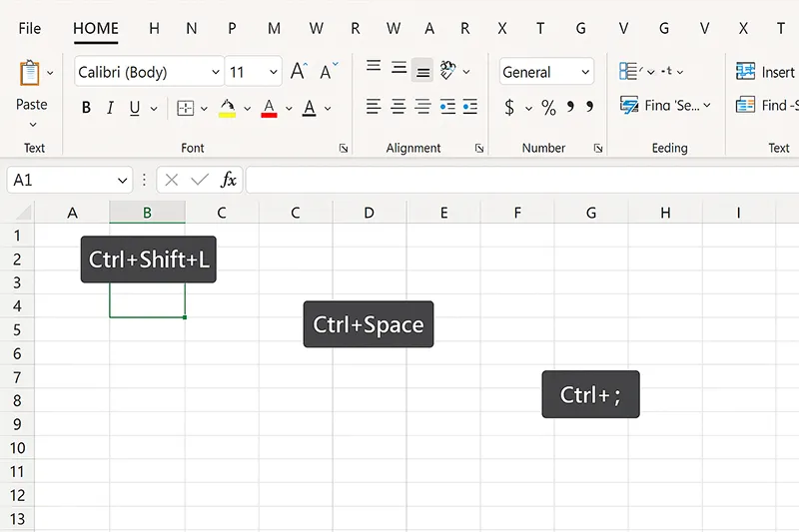The width and height of the screenshot is (799, 532).
Task: Click the Paste label button
Action: click(x=32, y=105)
